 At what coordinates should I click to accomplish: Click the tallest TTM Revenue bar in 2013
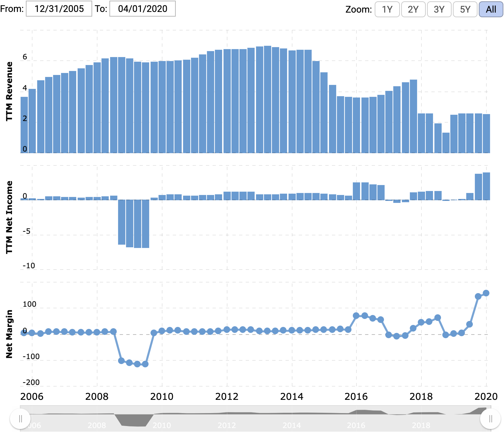coord(268,99)
